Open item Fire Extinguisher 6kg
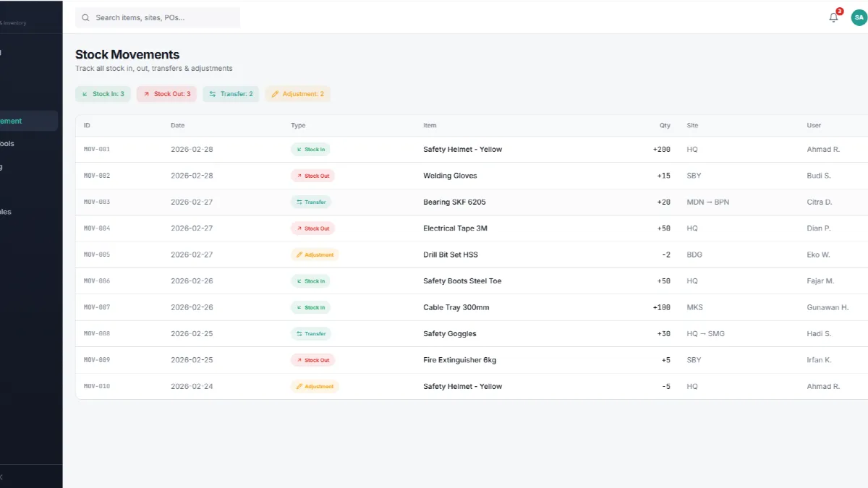Screen dimensions: 868x488 tap(459, 360)
